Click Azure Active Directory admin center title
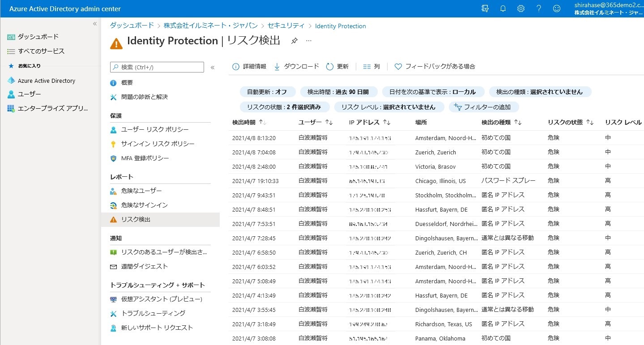The width and height of the screenshot is (644, 345). coord(65,9)
